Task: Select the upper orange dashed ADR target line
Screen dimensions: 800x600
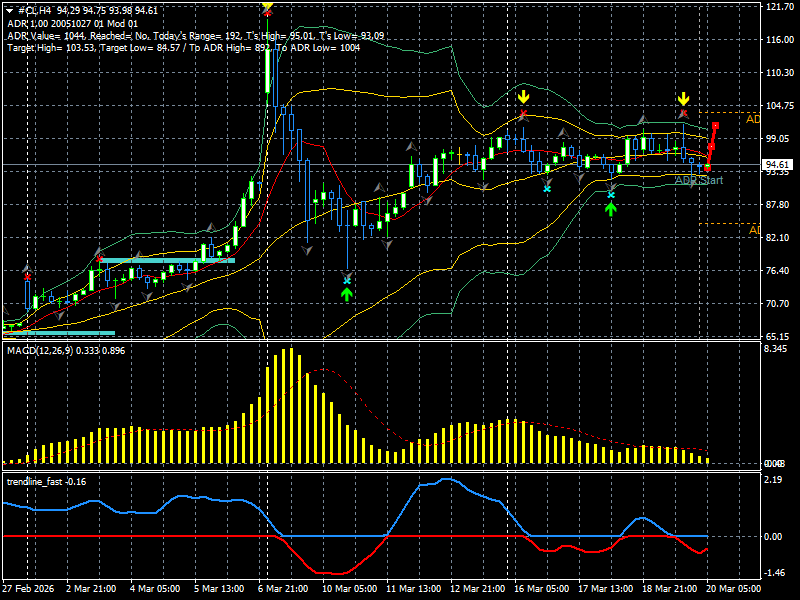Action: [x=730, y=112]
